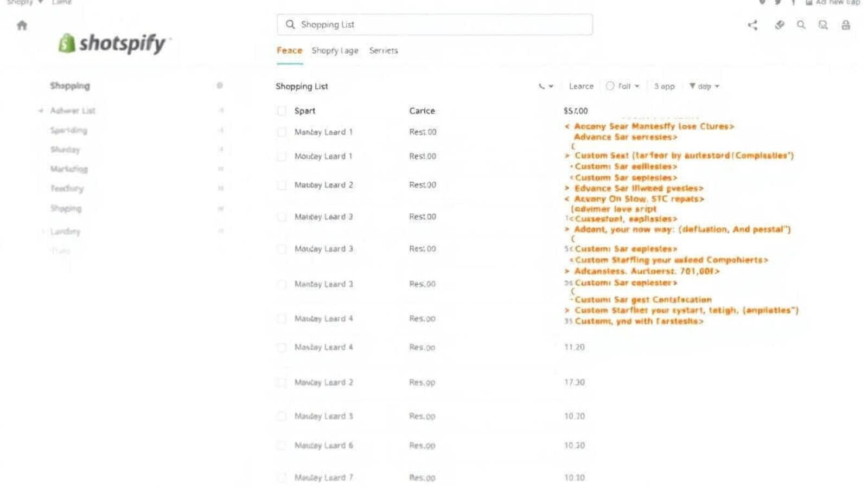Image resolution: width=868 pixels, height=488 pixels.
Task: Open the Serriets tab
Action: (x=384, y=50)
